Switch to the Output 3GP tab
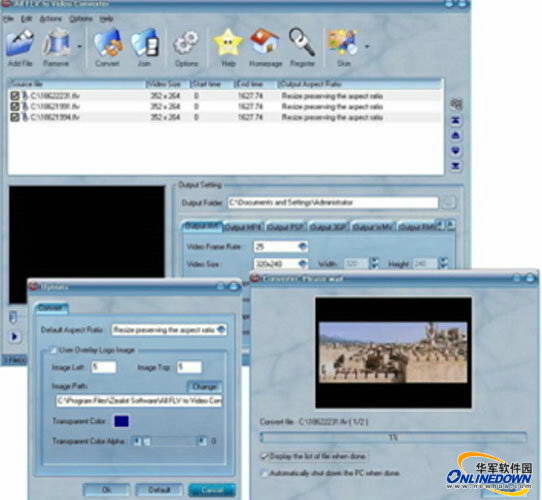Image resolution: width=542 pixels, height=500 pixels. (328, 227)
